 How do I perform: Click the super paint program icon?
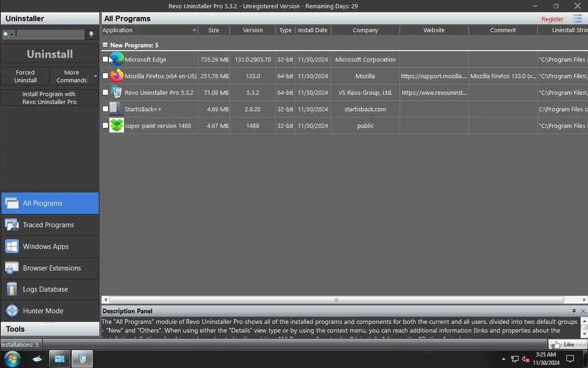[x=117, y=126]
